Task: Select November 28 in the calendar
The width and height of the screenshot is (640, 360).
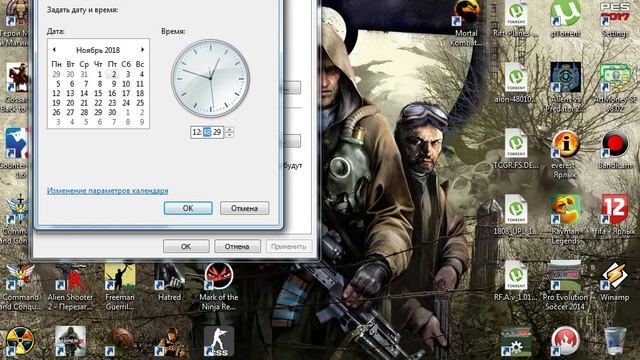Action: click(84, 112)
